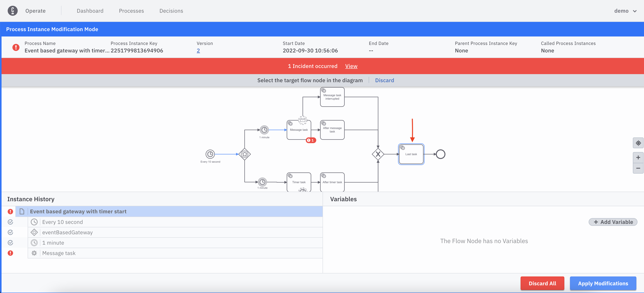644x293 pixels.
Task: Reset diagram view with the crosshair icon
Action: pos(638,143)
